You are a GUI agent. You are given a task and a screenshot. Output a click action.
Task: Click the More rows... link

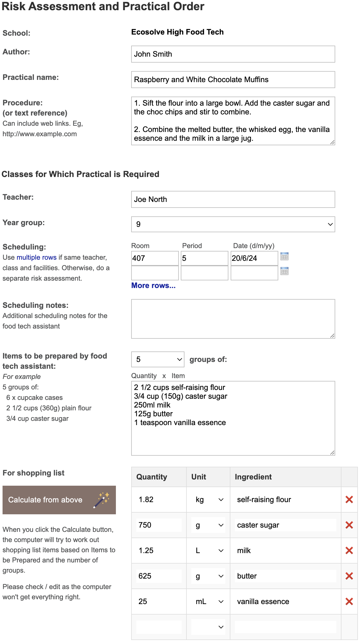point(153,286)
